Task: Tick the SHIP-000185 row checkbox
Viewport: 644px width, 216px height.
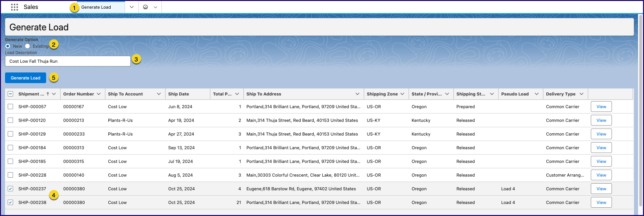Action: click(10, 162)
